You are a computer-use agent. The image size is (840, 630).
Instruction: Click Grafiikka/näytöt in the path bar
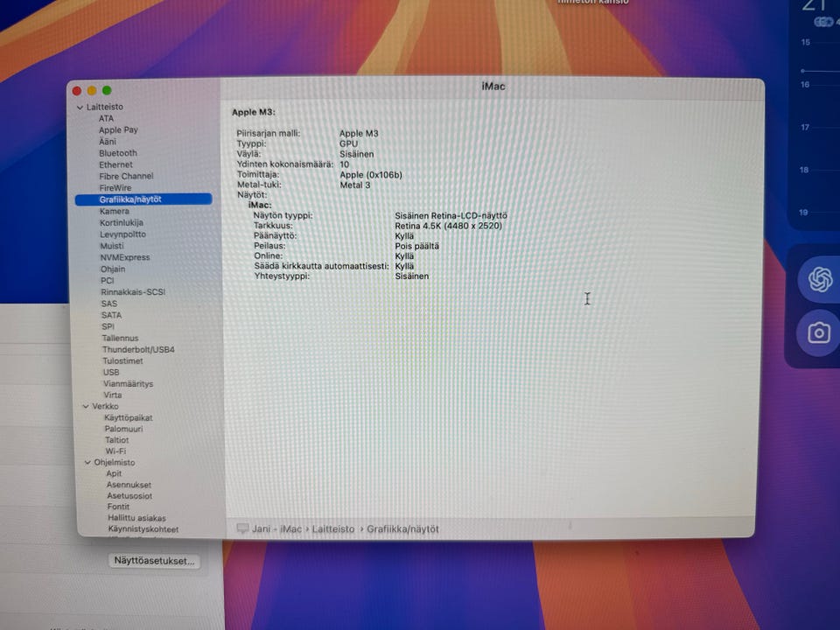pyautogui.click(x=402, y=529)
